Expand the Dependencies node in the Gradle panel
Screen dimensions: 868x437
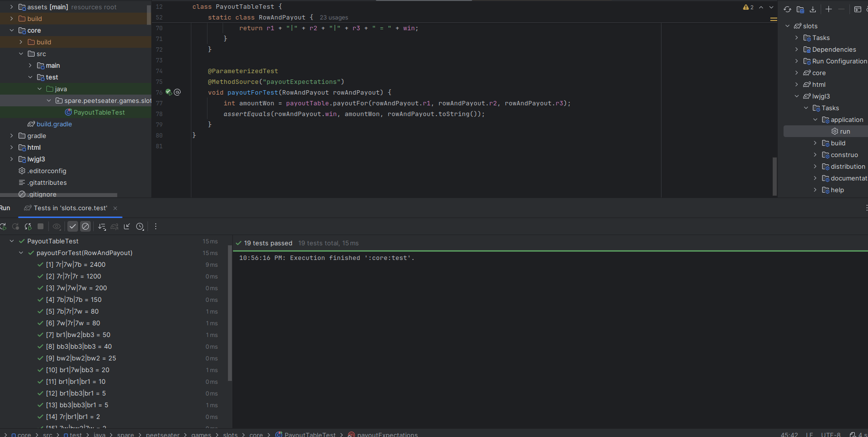coord(797,49)
